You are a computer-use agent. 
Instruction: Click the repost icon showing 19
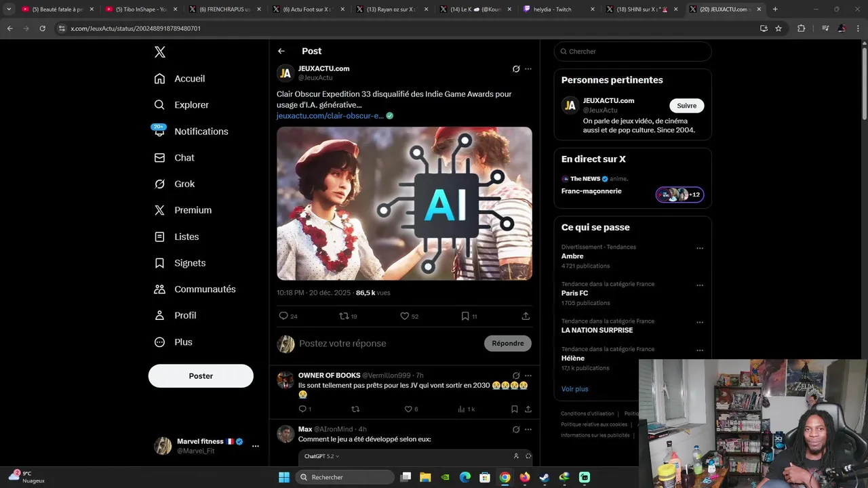pos(348,316)
